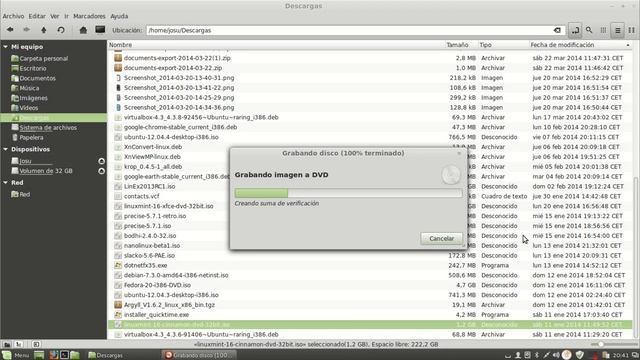Collapse the Mi equipo sidebar section

pos(5,47)
